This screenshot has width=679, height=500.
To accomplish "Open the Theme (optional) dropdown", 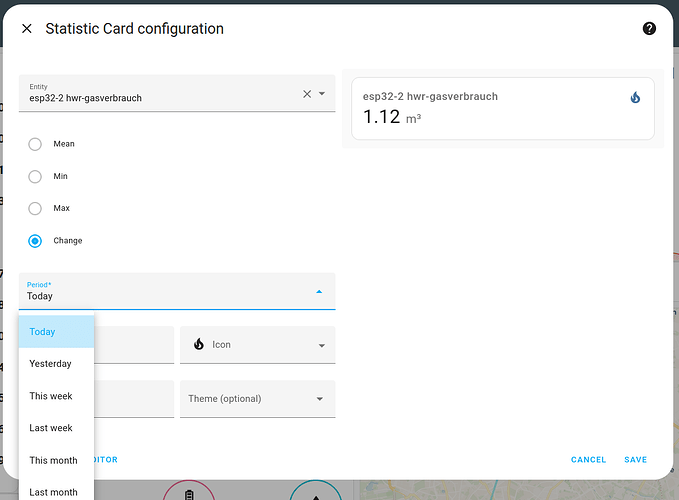I will 258,399.
